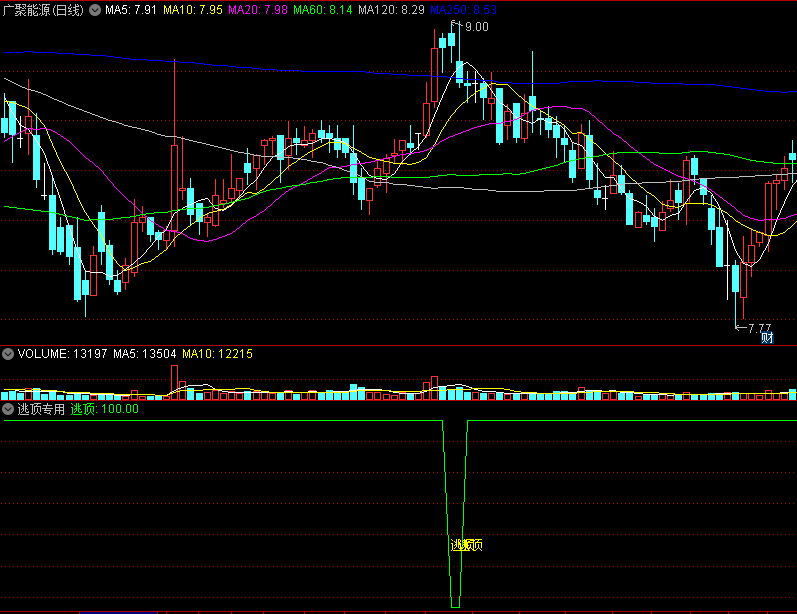
Task: Select the MA5: 7.91 label in the price header
Action: 131,10
